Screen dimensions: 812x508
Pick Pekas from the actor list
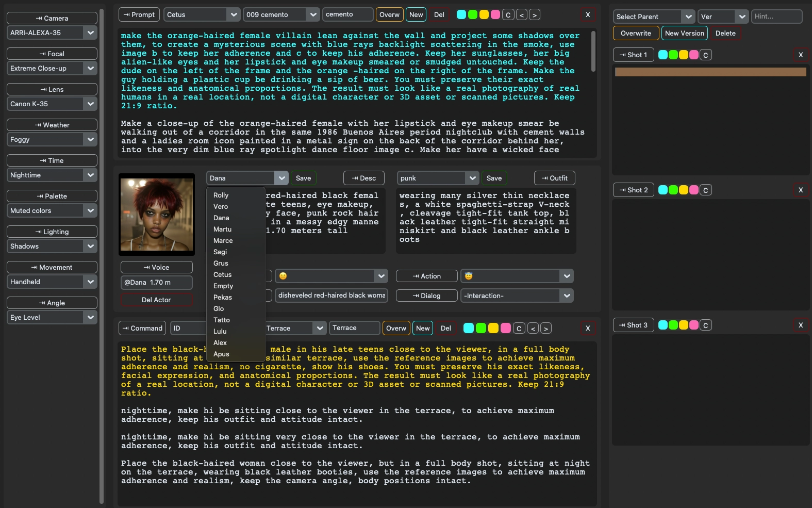point(223,298)
